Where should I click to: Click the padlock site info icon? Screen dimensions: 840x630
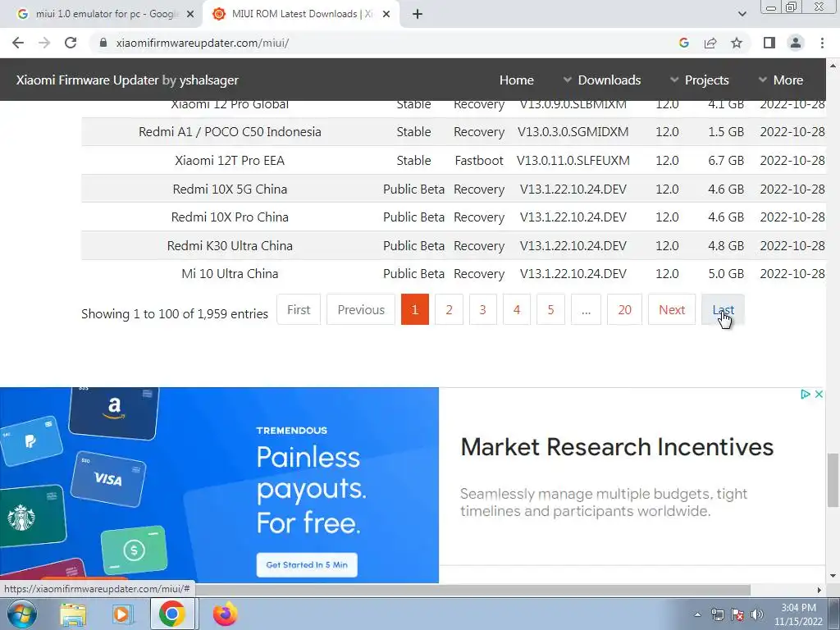(103, 43)
